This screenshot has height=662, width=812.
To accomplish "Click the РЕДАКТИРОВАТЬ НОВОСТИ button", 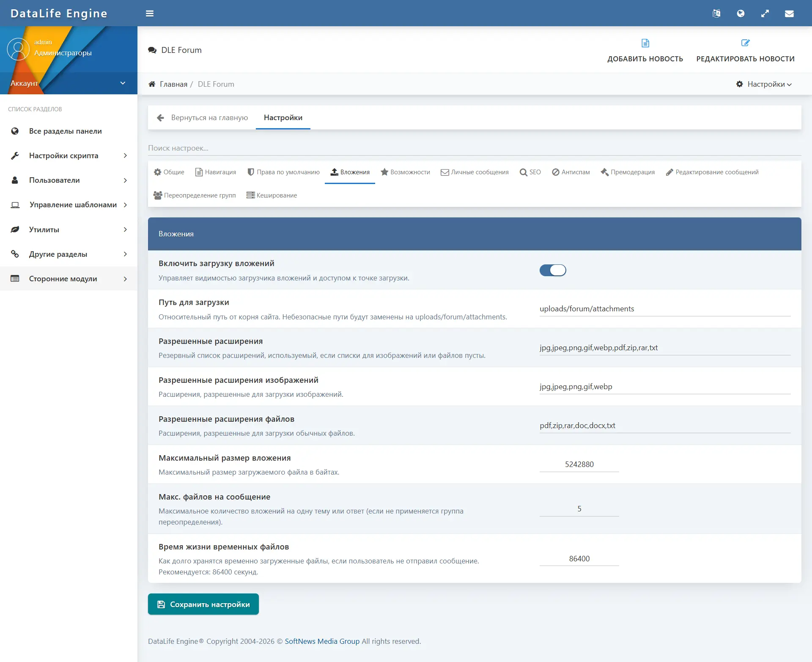I will click(746, 50).
